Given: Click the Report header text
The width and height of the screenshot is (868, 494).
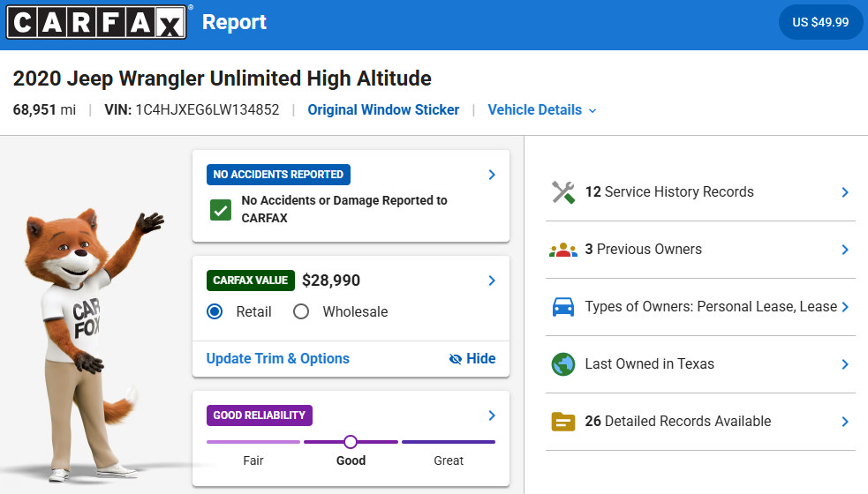Looking at the screenshot, I should click(234, 22).
